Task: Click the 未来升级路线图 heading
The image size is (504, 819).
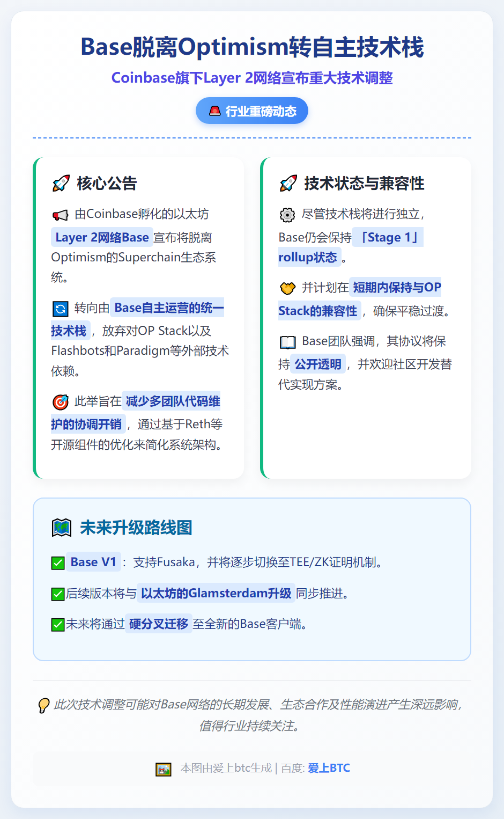Action: tap(136, 528)
